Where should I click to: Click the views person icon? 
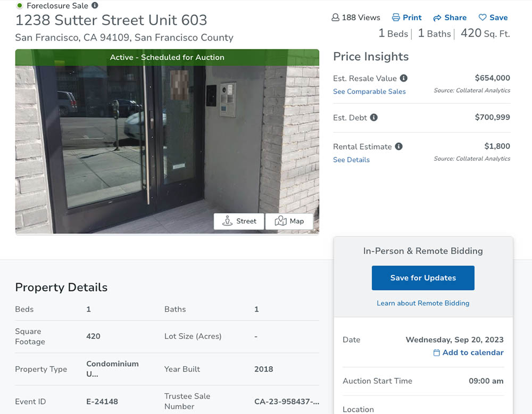point(335,18)
